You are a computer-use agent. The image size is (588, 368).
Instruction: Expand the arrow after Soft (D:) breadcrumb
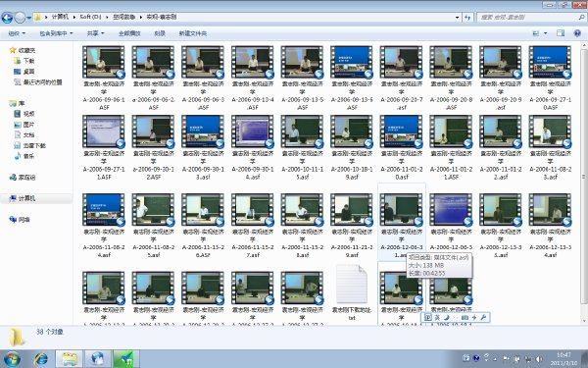point(107,17)
